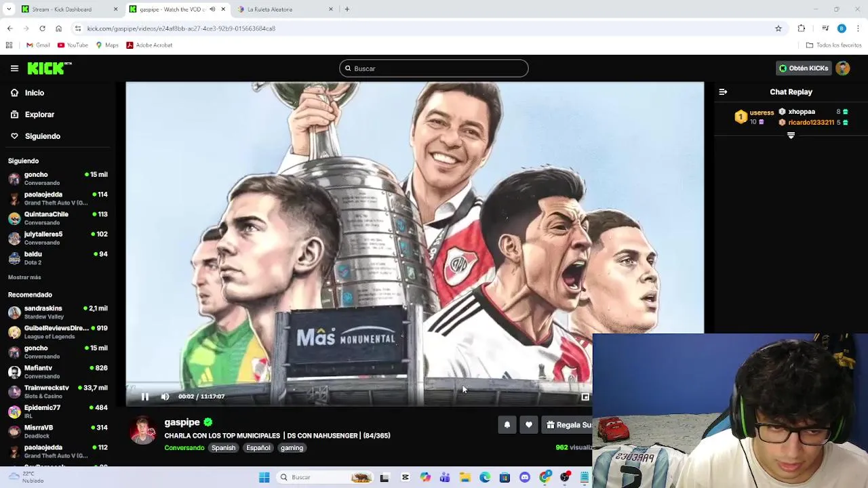Image resolution: width=868 pixels, height=488 pixels.
Task: Expand Mostrar más followed channels
Action: tap(24, 277)
